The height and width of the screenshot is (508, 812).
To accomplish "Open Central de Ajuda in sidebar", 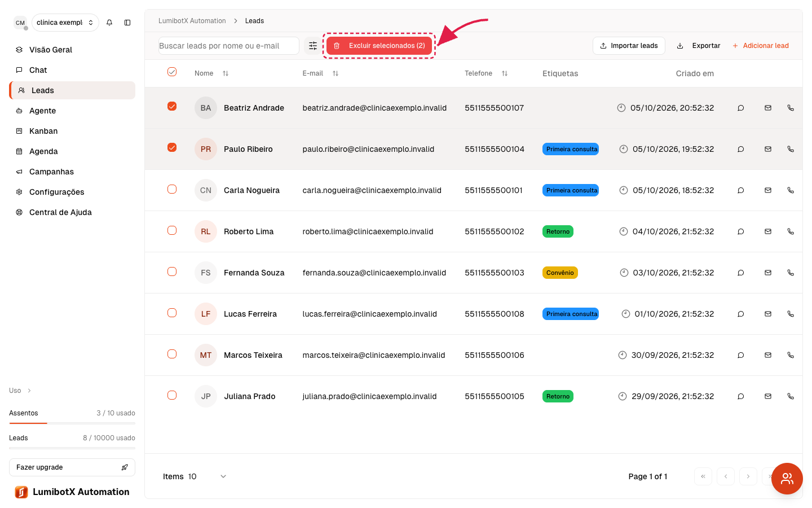I will point(72,212).
